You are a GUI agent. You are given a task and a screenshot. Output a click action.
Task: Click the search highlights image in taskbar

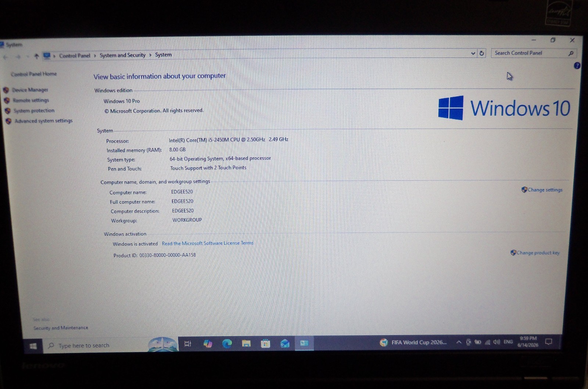pos(163,344)
